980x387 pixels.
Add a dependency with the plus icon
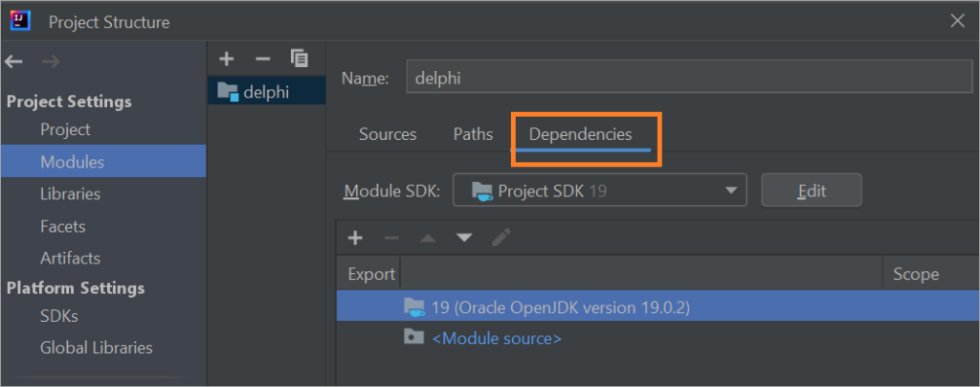(x=355, y=238)
